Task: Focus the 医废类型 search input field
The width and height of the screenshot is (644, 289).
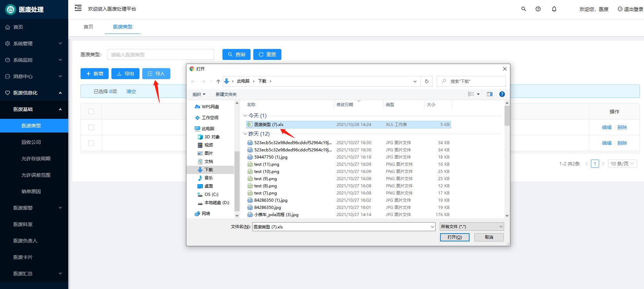Action: tap(160, 54)
